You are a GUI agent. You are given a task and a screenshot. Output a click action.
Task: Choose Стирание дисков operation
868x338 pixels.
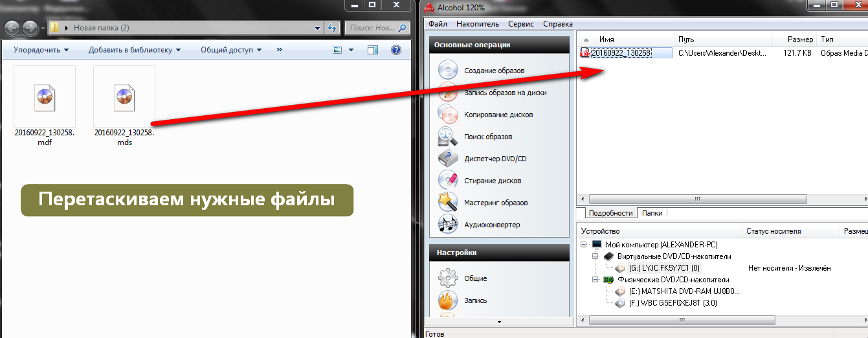[x=493, y=181]
